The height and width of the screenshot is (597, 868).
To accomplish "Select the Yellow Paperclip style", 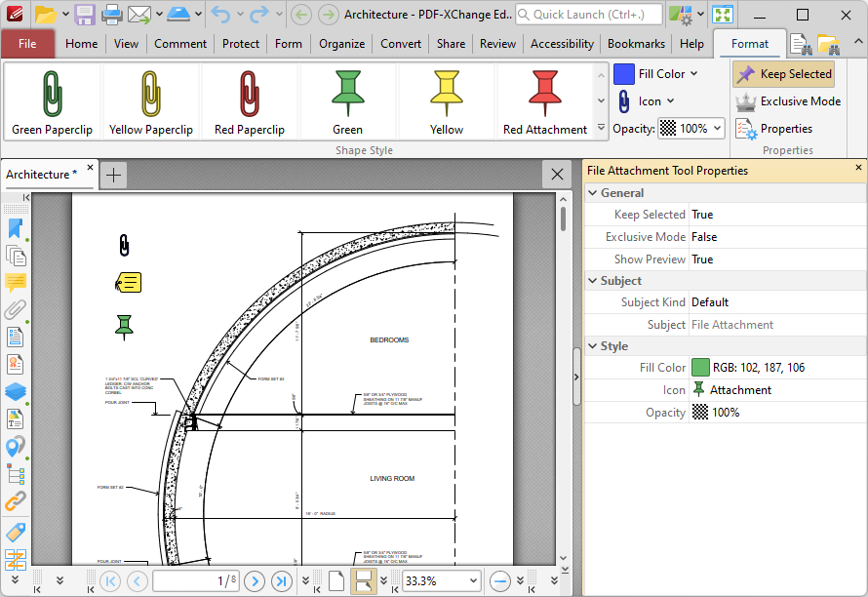I will click(150, 100).
